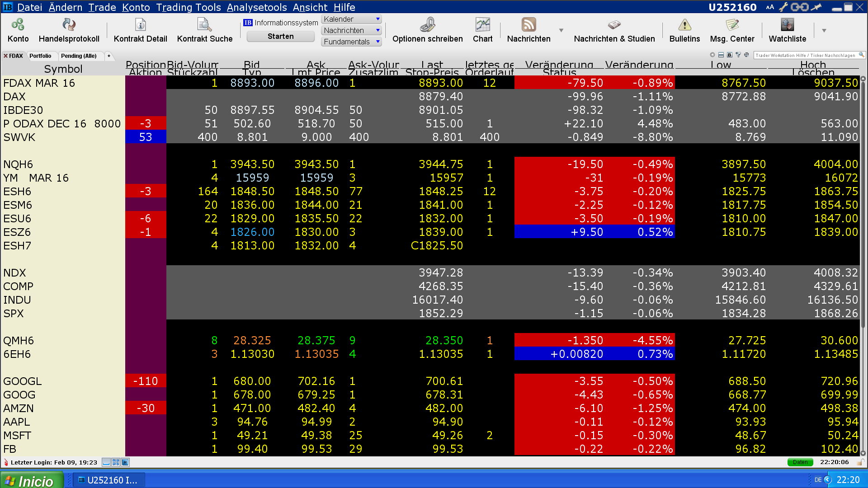Open the Trading Tools menu

pyautogui.click(x=188, y=7)
